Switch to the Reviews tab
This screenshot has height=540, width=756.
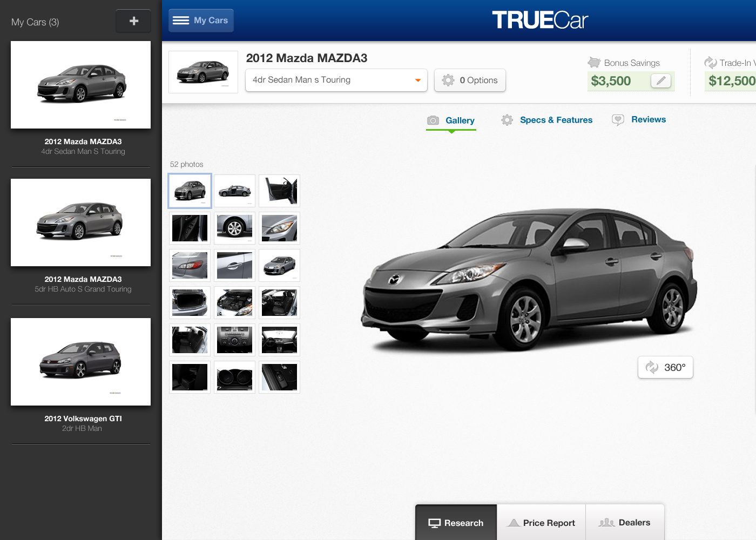649,119
